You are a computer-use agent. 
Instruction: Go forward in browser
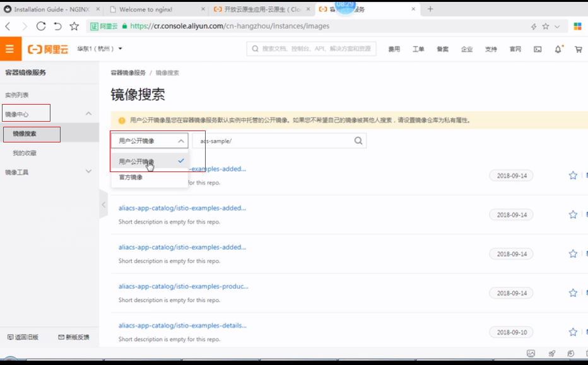click(x=25, y=26)
